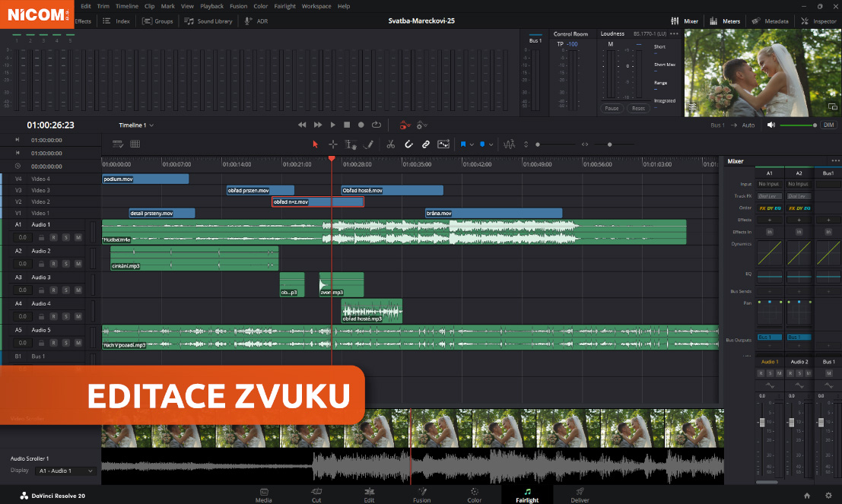
Task: Add a blue flag to the timeline
Action: coord(463,144)
